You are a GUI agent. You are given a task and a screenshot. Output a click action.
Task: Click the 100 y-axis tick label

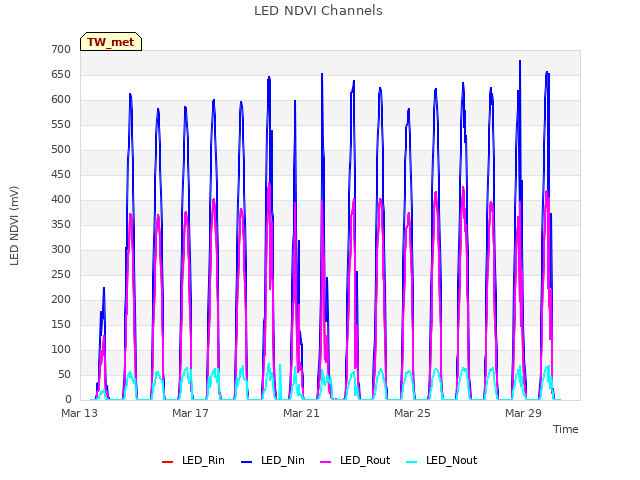coord(61,350)
